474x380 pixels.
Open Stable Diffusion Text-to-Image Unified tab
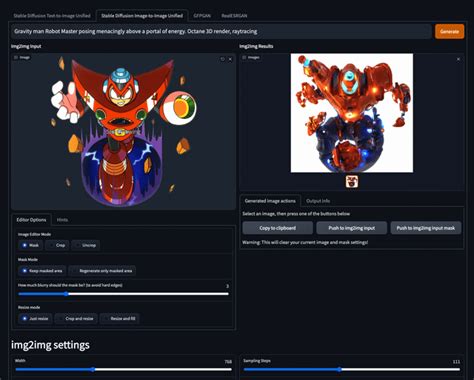click(x=52, y=16)
